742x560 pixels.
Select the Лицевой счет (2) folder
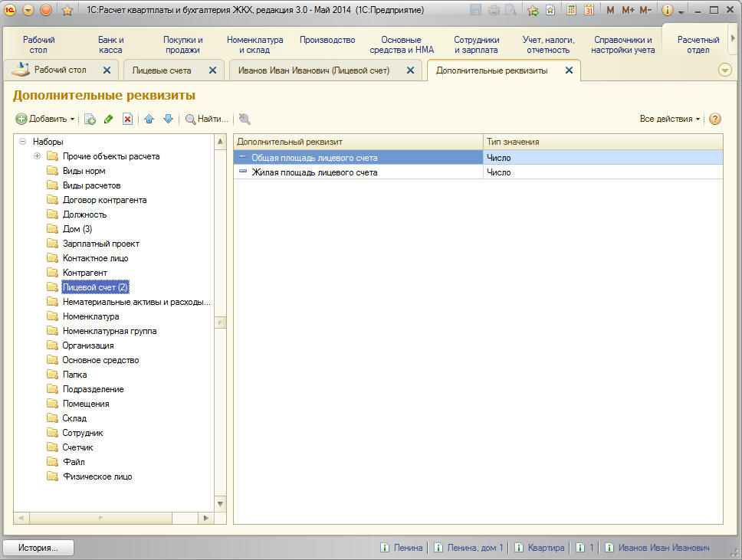95,287
